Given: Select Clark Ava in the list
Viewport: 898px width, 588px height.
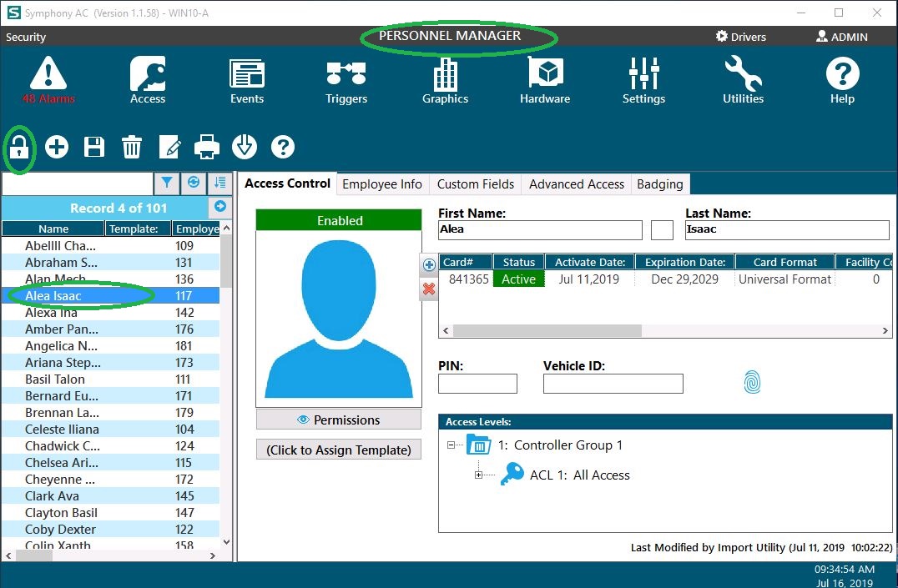Looking at the screenshot, I should [110, 495].
